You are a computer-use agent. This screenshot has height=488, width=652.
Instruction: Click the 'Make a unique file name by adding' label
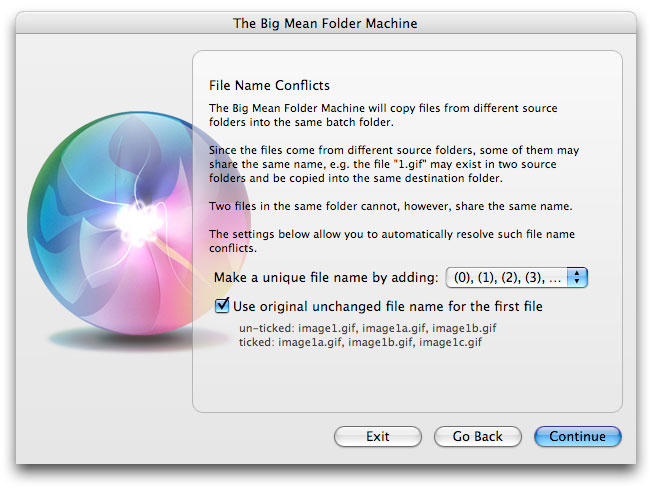pyautogui.click(x=326, y=277)
